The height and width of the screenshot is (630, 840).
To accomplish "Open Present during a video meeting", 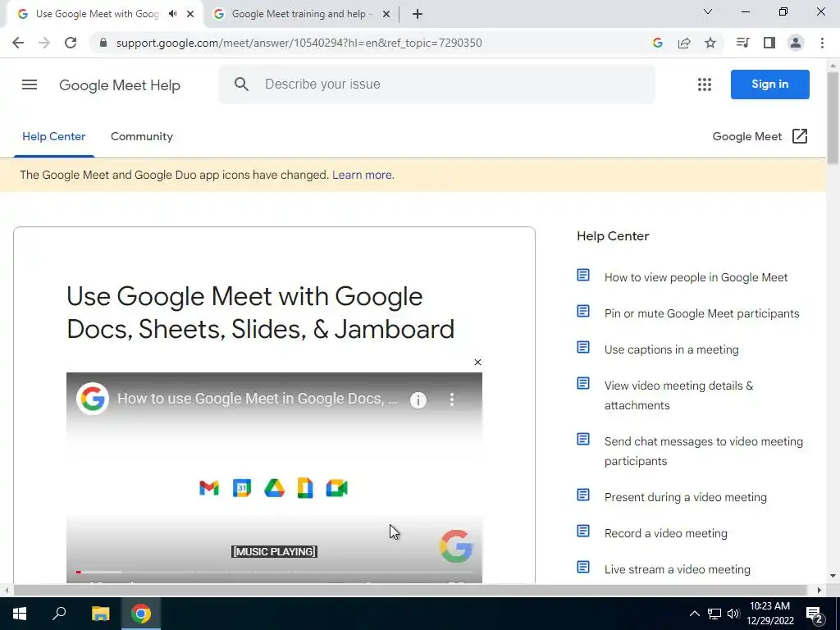I will pyautogui.click(x=685, y=497).
